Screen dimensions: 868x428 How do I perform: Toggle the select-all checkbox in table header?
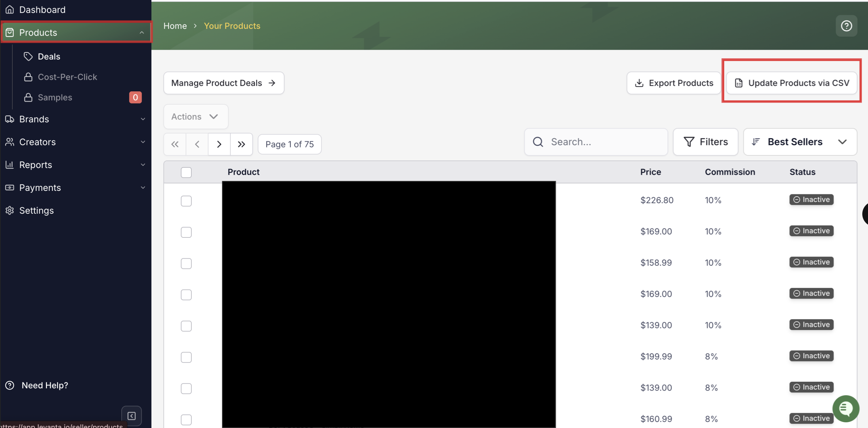[186, 172]
